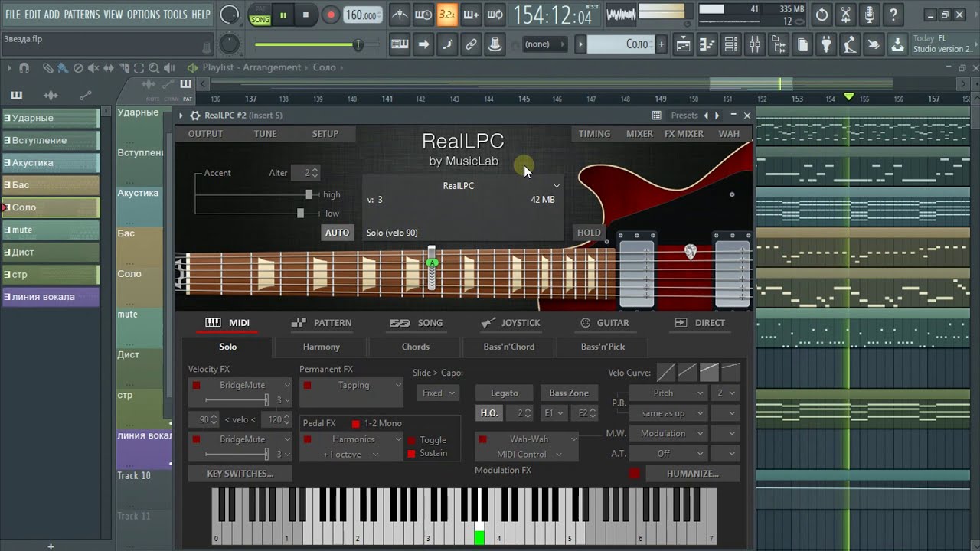Screen dimensions: 980x551
Task: Select the Toggle pedal mode checkbox
Action: (x=412, y=440)
